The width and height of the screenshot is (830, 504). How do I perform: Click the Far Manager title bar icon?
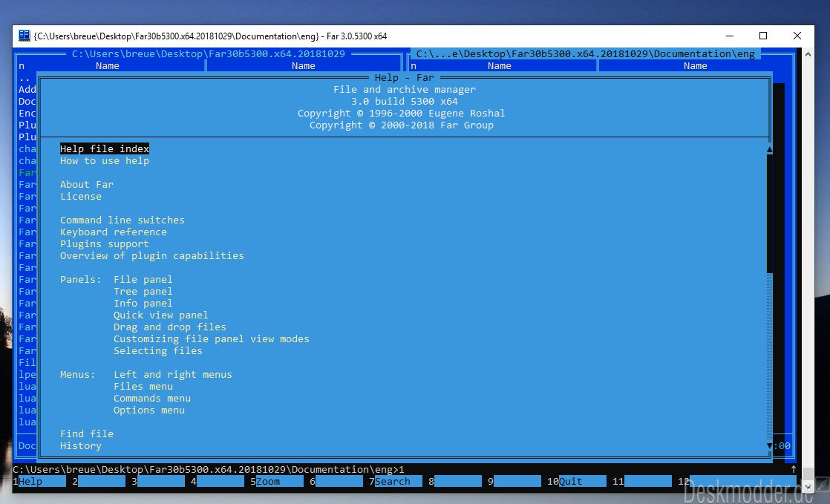24,36
